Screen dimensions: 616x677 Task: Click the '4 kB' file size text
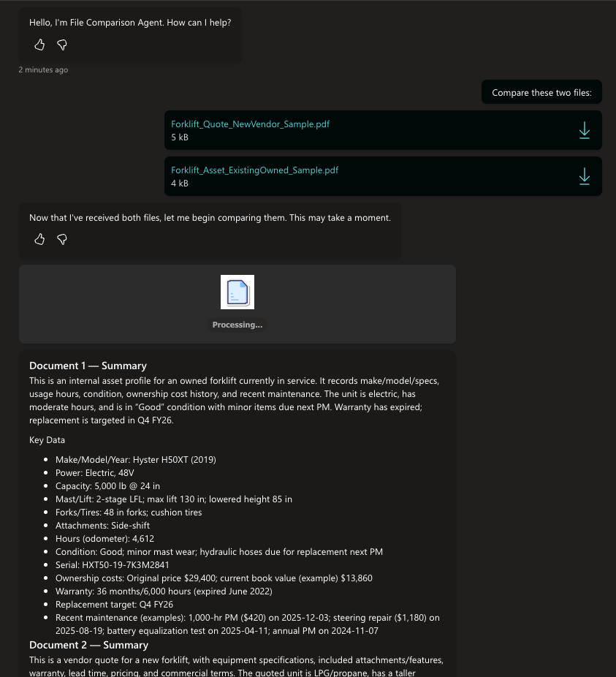[x=180, y=184]
